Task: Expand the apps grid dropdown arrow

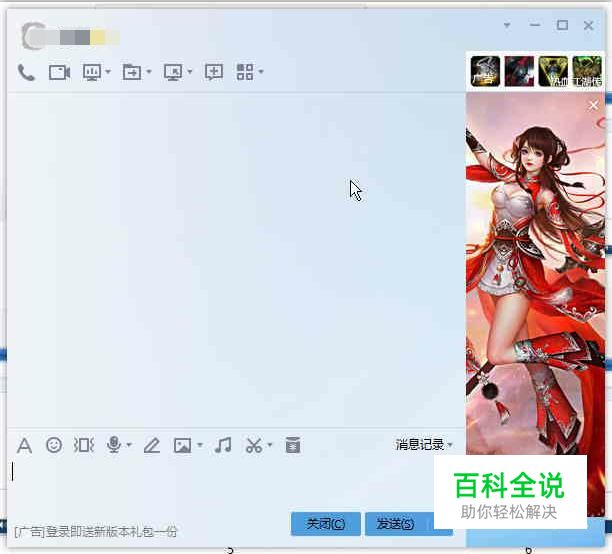Action: 261,72
